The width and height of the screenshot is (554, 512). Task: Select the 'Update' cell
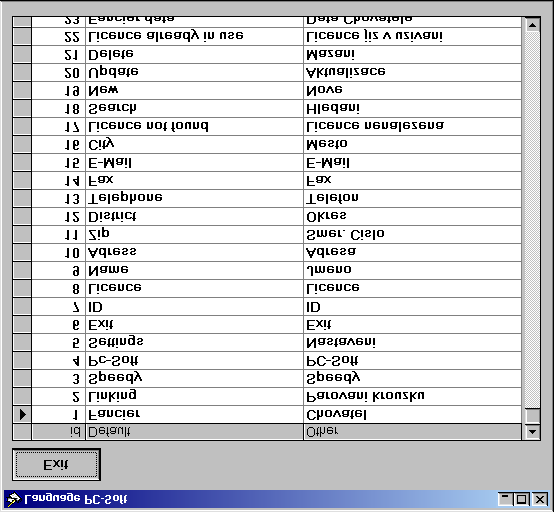[x=194, y=72]
